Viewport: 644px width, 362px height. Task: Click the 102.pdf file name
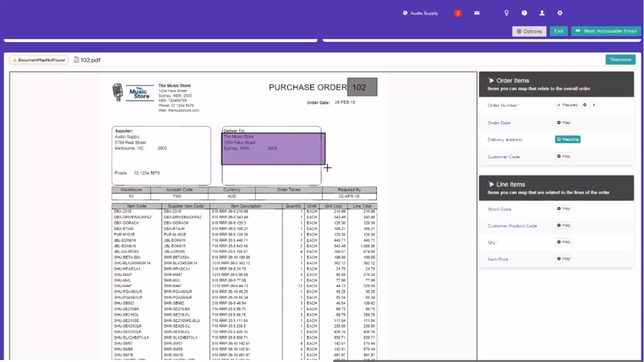tap(91, 60)
